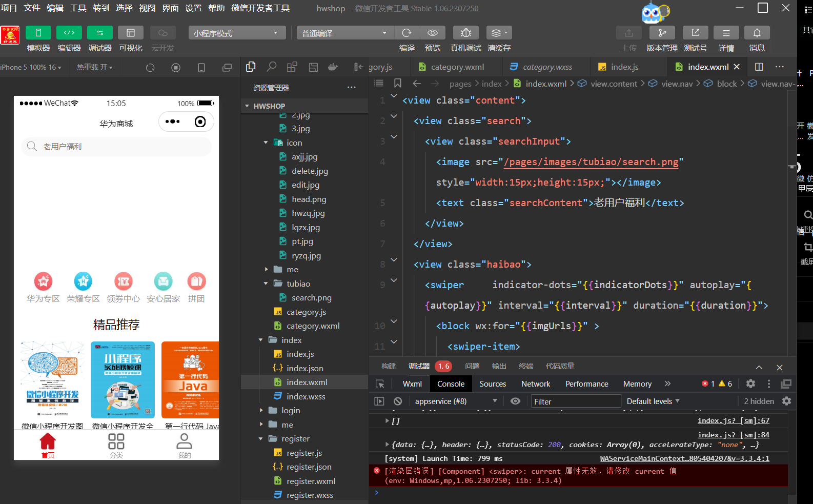Open the 详情 details panel
Screen dimensions: 813x504
click(726, 33)
